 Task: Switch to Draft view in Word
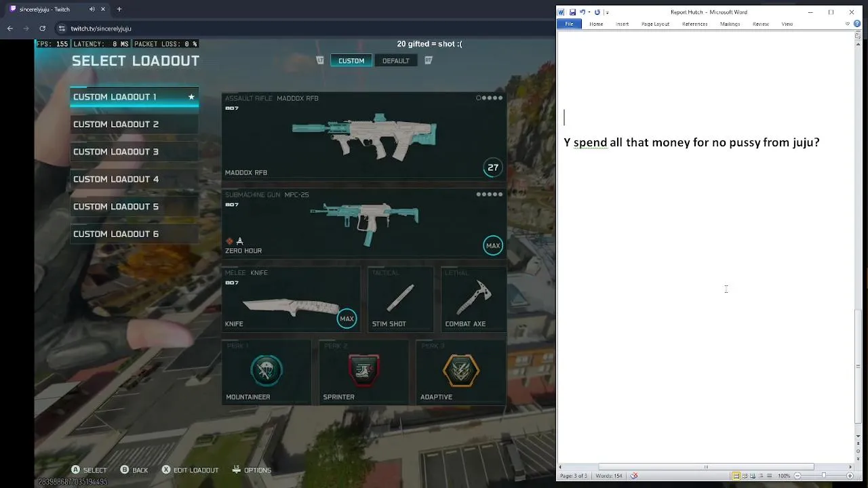pyautogui.click(x=770, y=476)
